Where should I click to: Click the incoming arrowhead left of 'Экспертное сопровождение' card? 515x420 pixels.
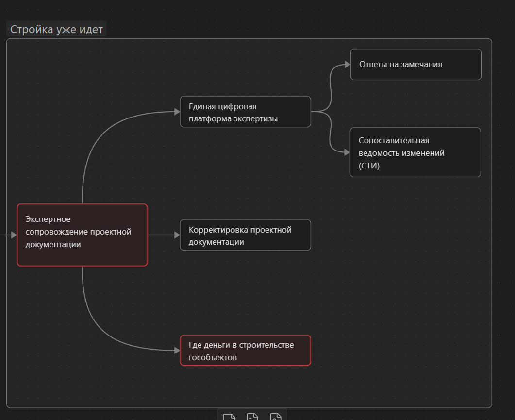14,235
